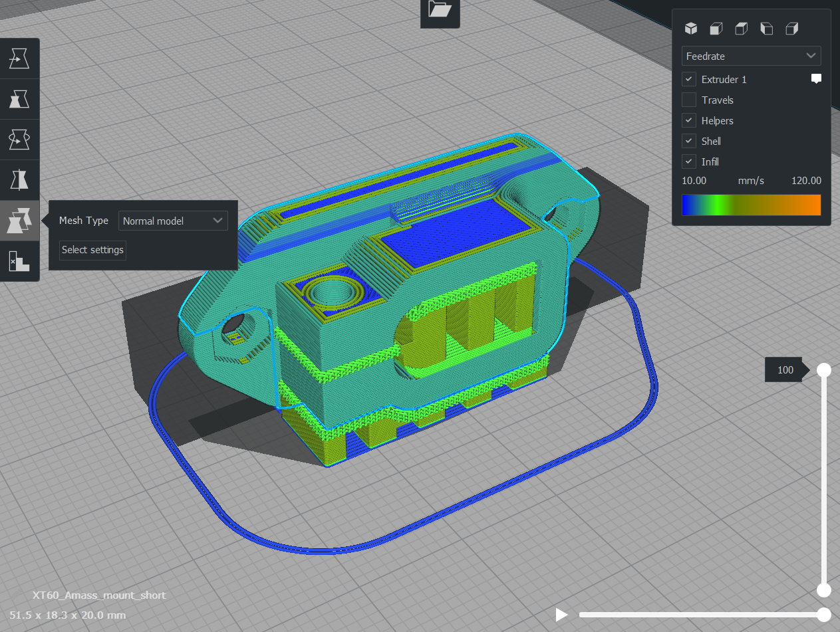
Task: Open the Mesh Type Normal model dropdown
Action: tap(173, 221)
